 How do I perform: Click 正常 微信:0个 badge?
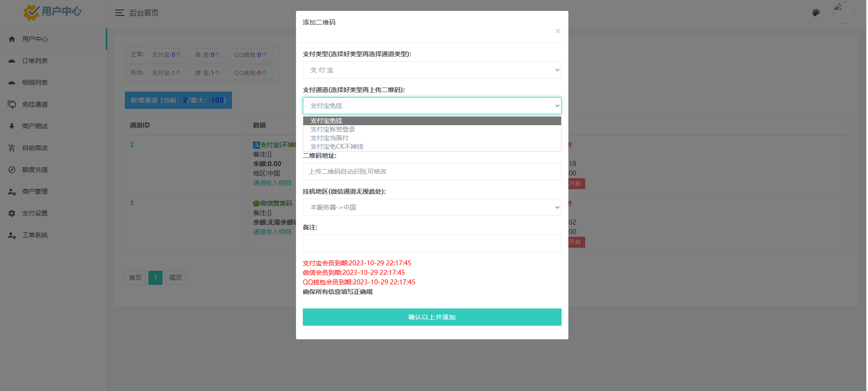tap(207, 55)
